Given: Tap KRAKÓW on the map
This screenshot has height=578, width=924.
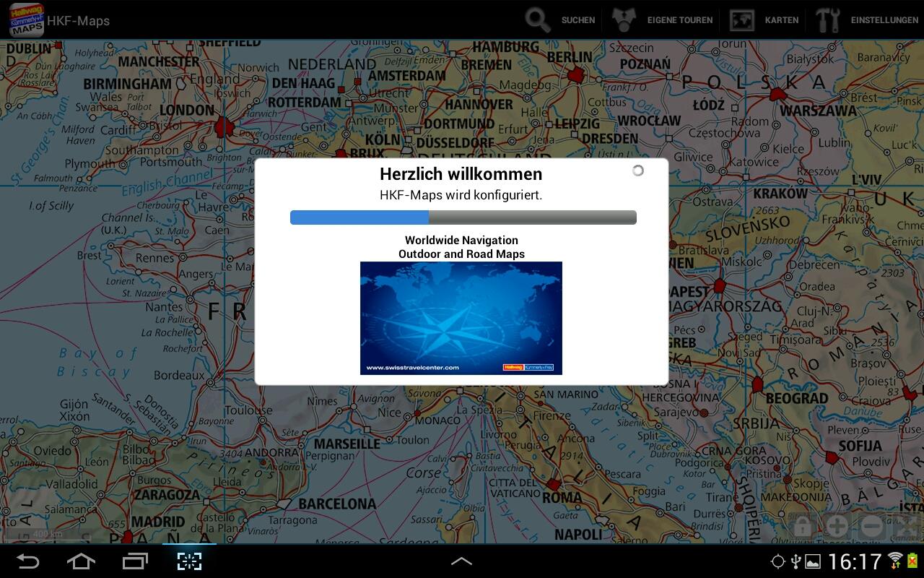Looking at the screenshot, I should pos(780,194).
